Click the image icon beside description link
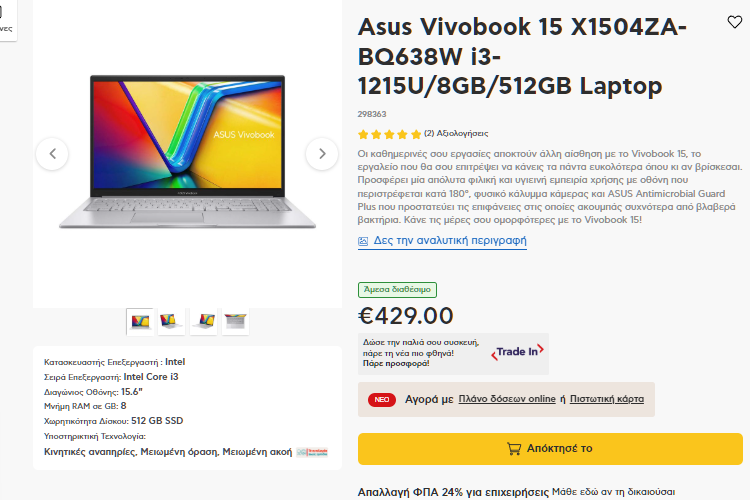750x500 pixels. [363, 241]
